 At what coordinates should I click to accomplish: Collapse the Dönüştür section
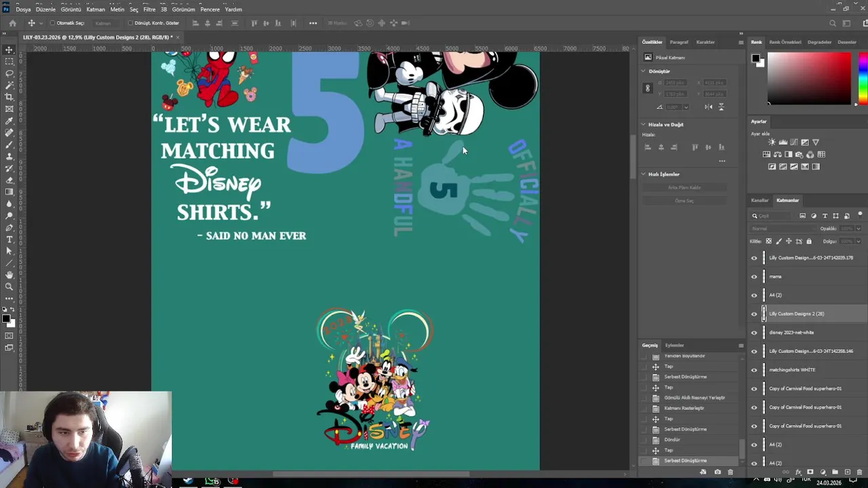(x=644, y=71)
